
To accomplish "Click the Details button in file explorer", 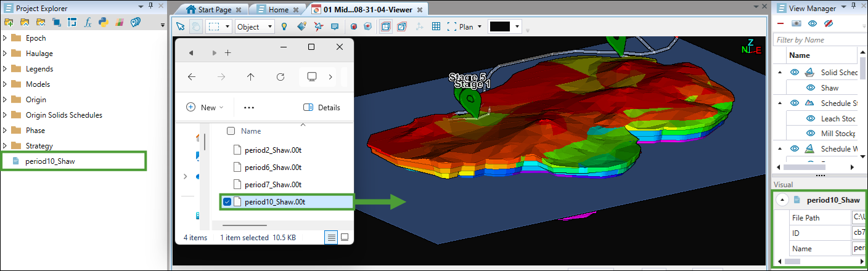I will 322,107.
